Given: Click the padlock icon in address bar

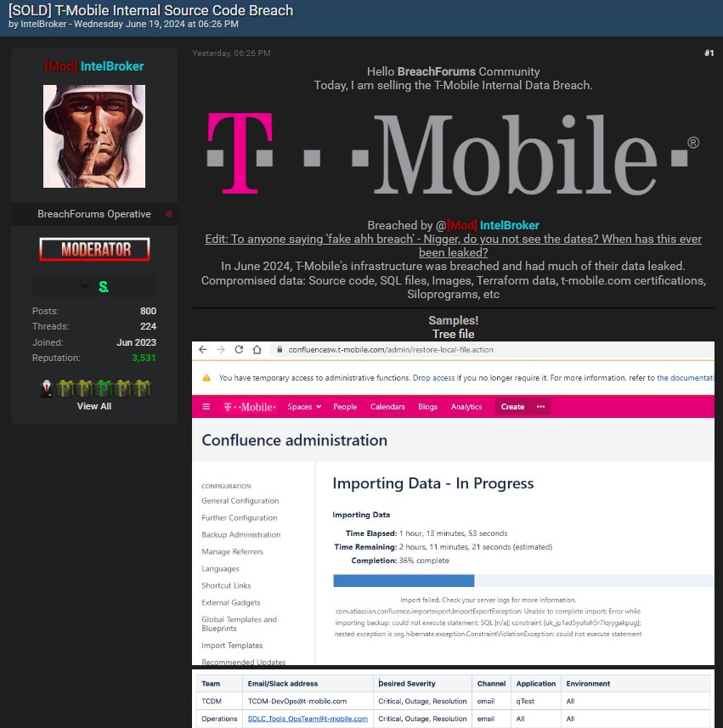Looking at the screenshot, I should (x=275, y=350).
